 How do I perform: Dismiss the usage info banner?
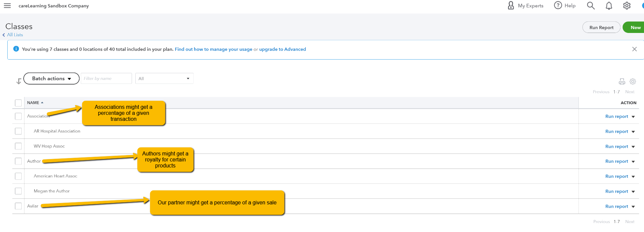[634, 49]
